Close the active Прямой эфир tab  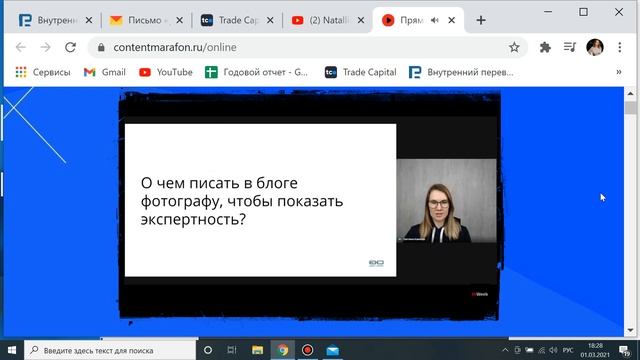tap(451, 20)
